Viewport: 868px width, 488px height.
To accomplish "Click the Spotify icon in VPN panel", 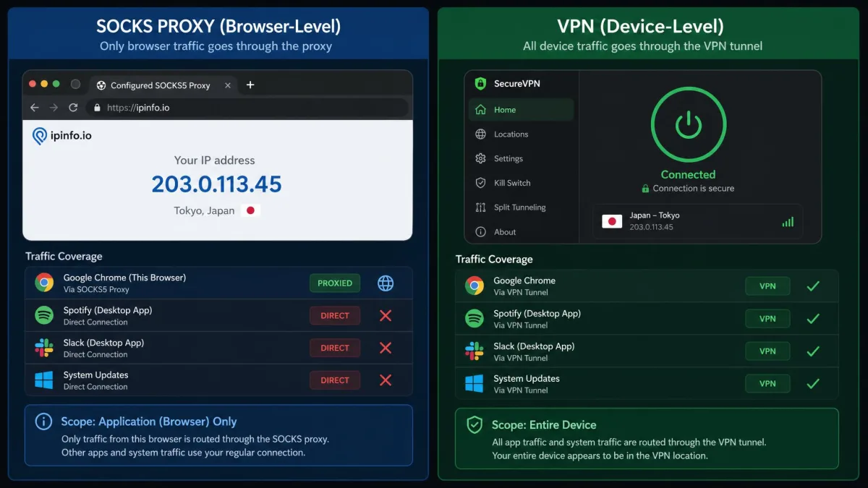I will click(x=475, y=318).
